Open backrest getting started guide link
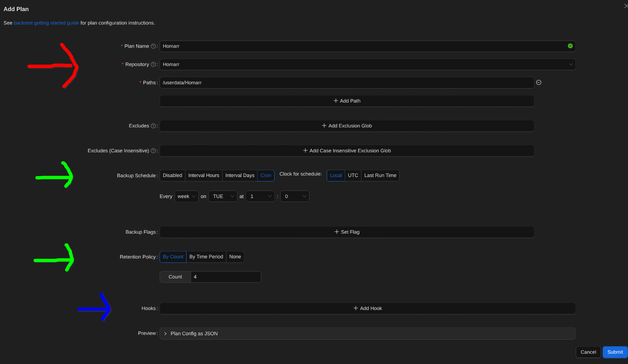The width and height of the screenshot is (628, 364). [46, 23]
